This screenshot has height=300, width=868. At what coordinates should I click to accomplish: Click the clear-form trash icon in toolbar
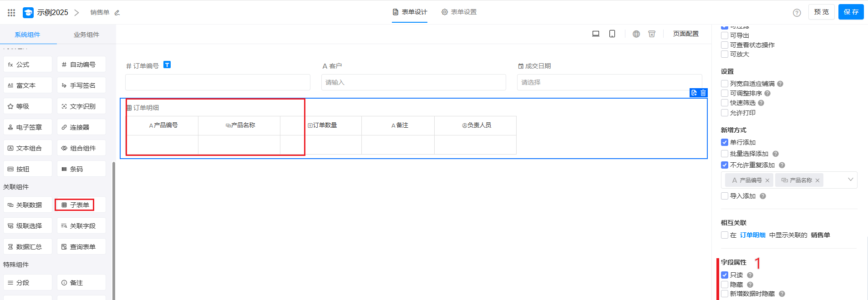tap(652, 34)
